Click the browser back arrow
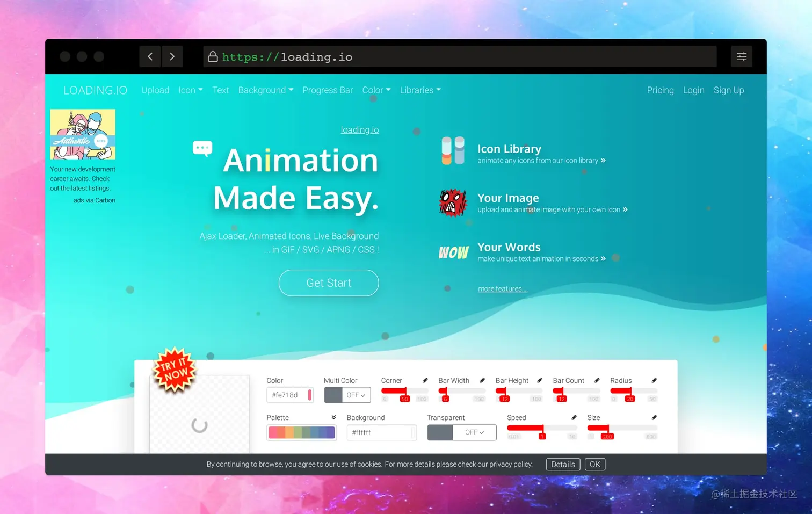The width and height of the screenshot is (812, 514). tap(150, 56)
